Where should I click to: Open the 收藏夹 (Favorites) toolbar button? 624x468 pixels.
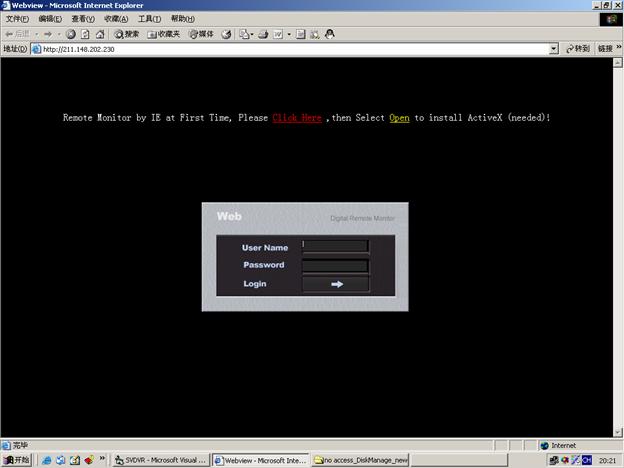[163, 34]
